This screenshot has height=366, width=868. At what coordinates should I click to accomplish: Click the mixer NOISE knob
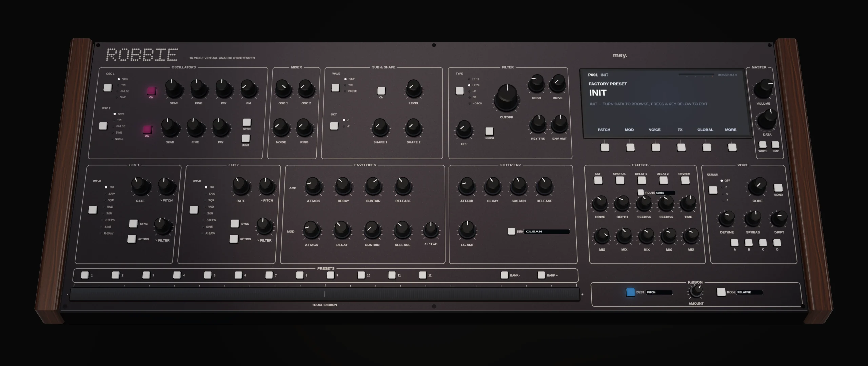coord(281,128)
